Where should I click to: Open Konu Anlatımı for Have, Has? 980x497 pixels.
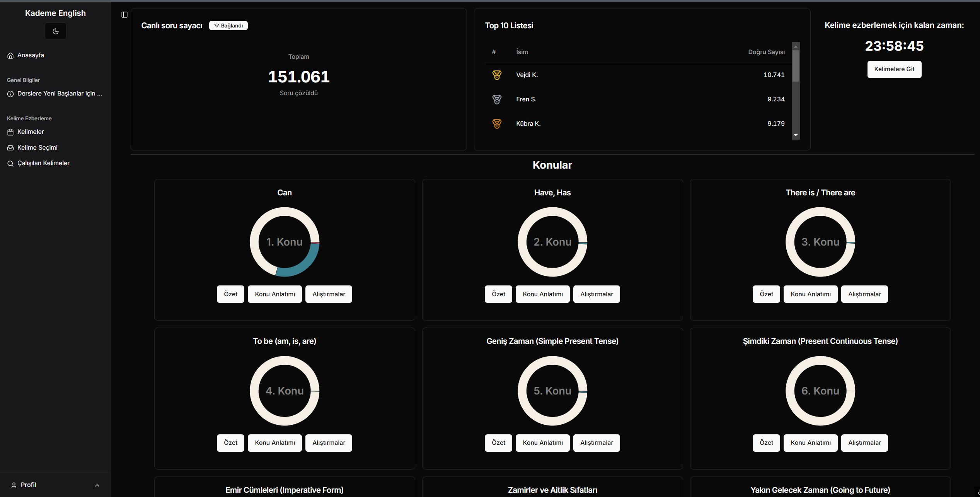(x=543, y=294)
